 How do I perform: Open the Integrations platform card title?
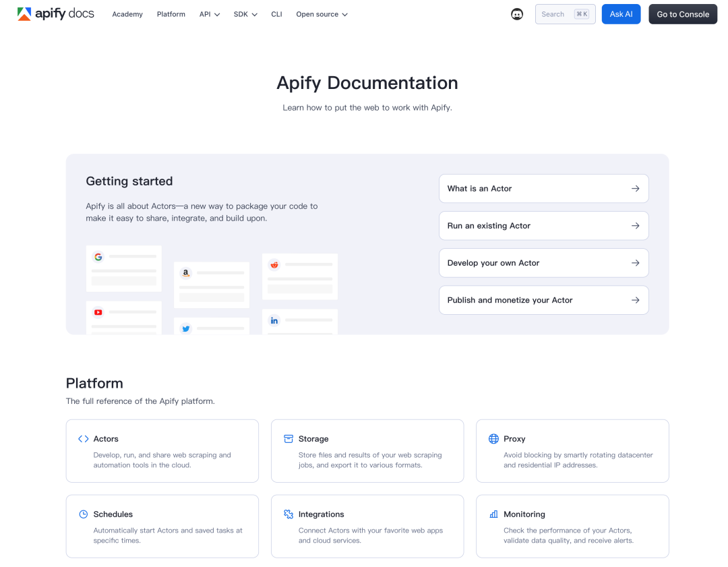(x=322, y=514)
